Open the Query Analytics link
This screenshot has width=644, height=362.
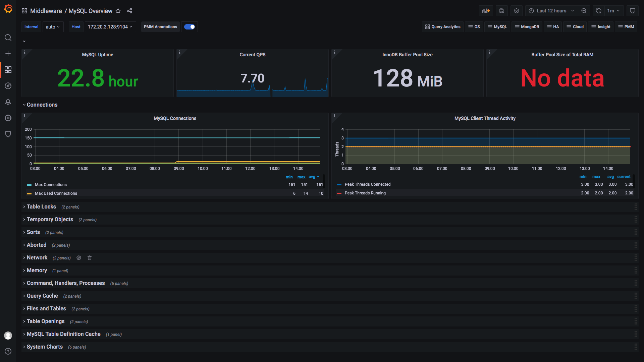(443, 27)
